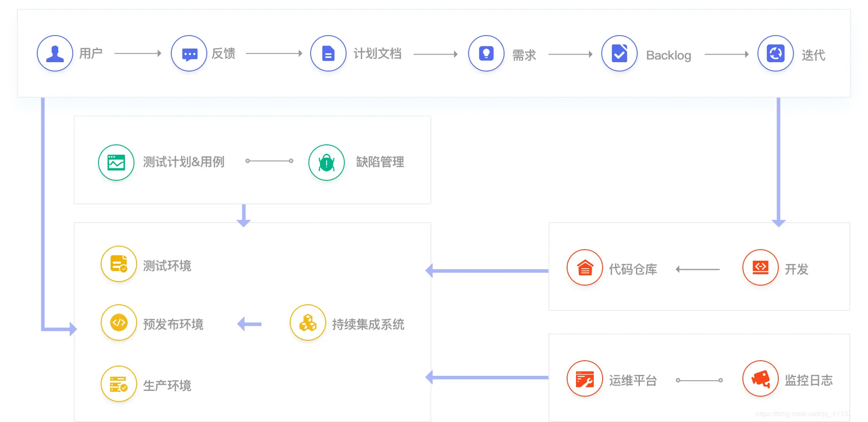Open the 持续集成系统 cubes icon

coord(308,323)
